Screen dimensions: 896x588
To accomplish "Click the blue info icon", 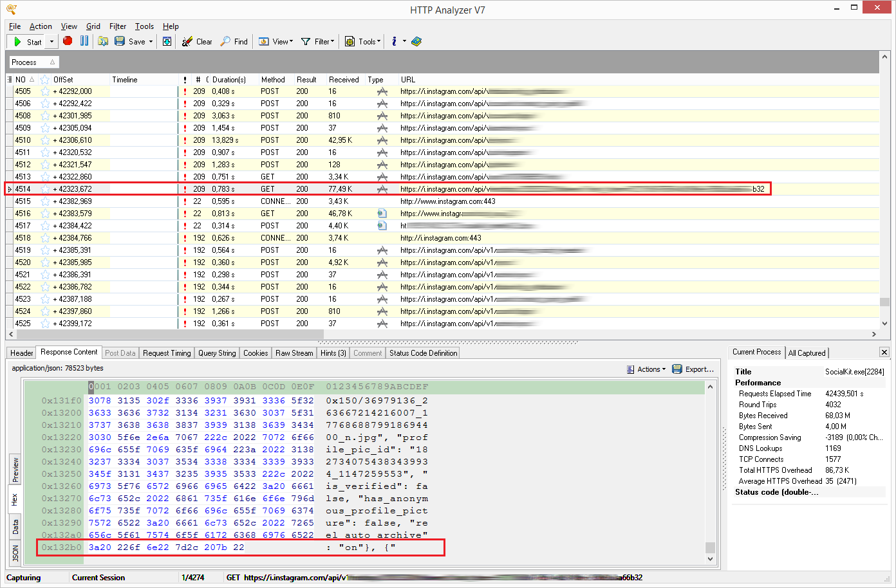I will (x=394, y=41).
